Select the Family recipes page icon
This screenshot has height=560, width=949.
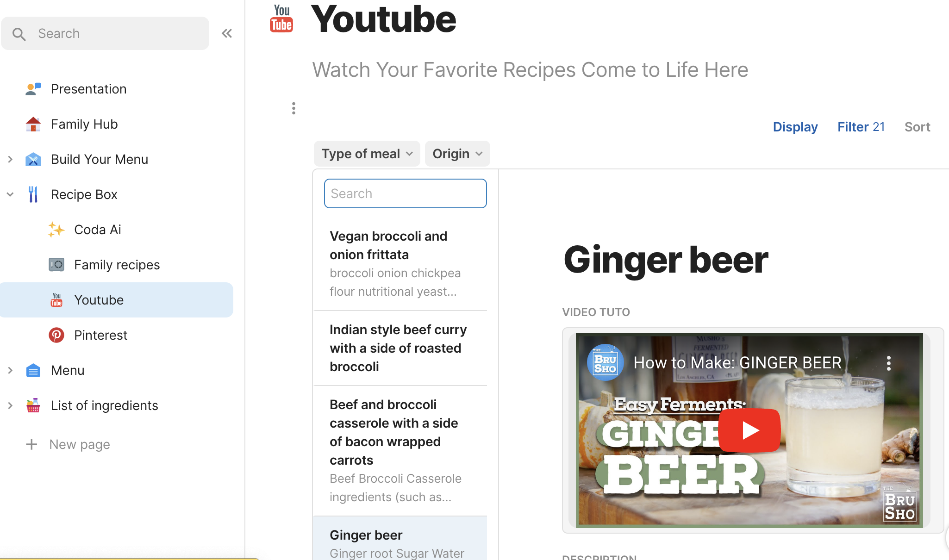56,264
